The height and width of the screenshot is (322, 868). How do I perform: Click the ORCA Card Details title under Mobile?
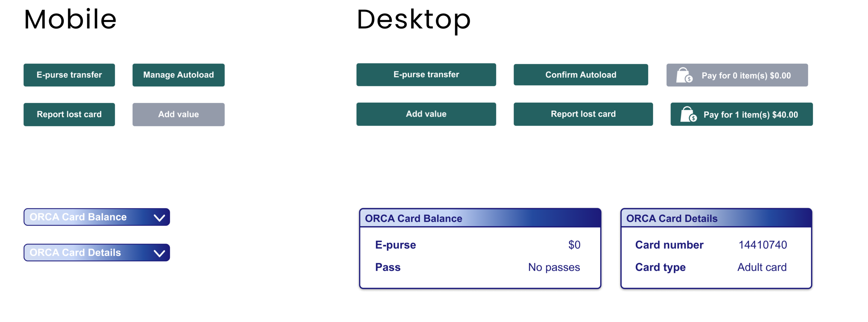tap(75, 252)
